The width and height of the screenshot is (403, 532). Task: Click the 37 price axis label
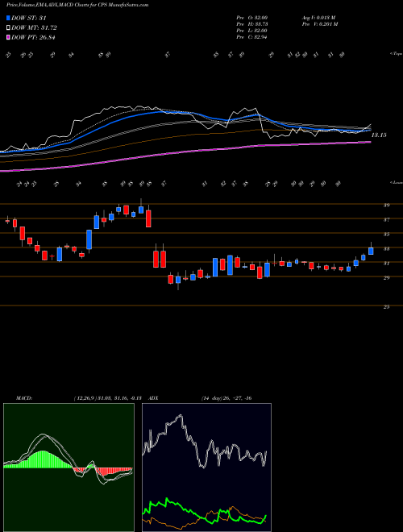click(386, 220)
